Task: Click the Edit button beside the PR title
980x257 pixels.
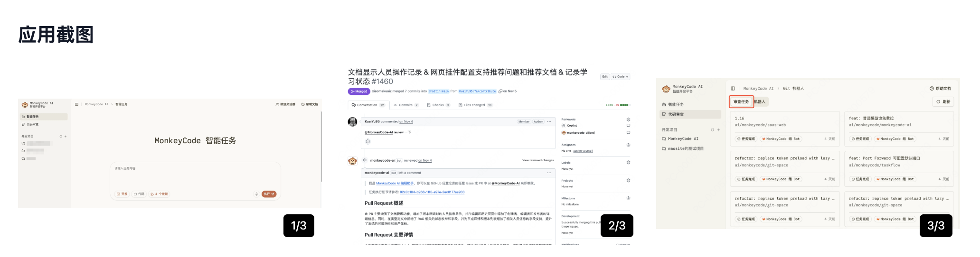Action: pos(605,76)
